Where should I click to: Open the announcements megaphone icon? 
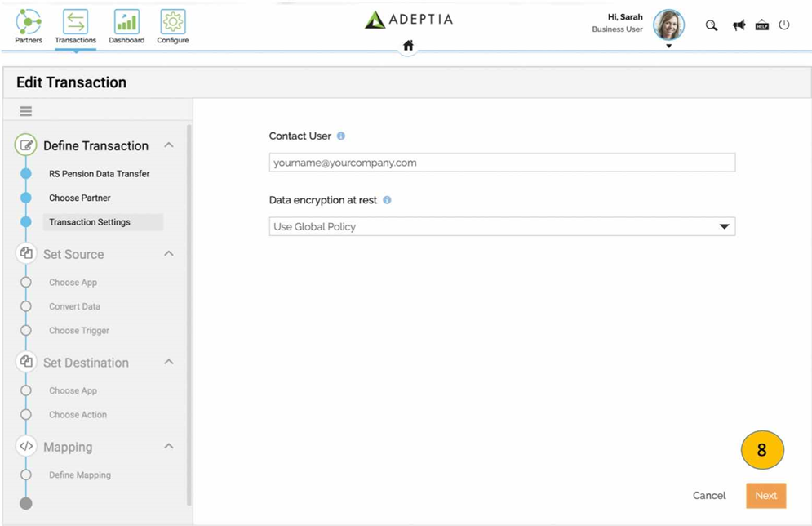739,25
